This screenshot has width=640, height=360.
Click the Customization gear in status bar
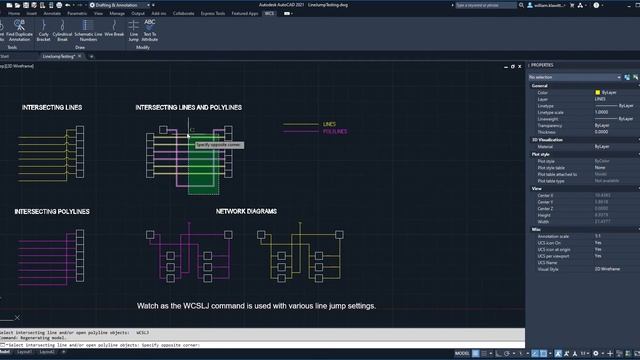(x=596, y=353)
